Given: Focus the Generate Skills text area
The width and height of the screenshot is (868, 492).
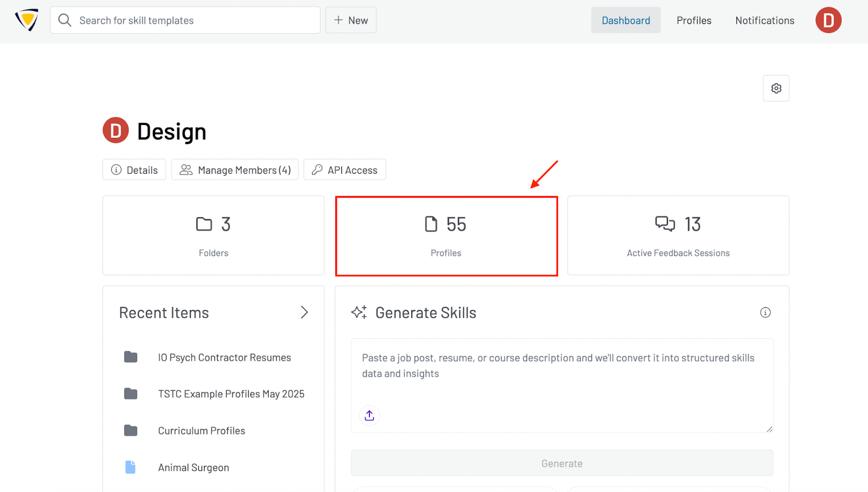Looking at the screenshot, I should [561, 380].
